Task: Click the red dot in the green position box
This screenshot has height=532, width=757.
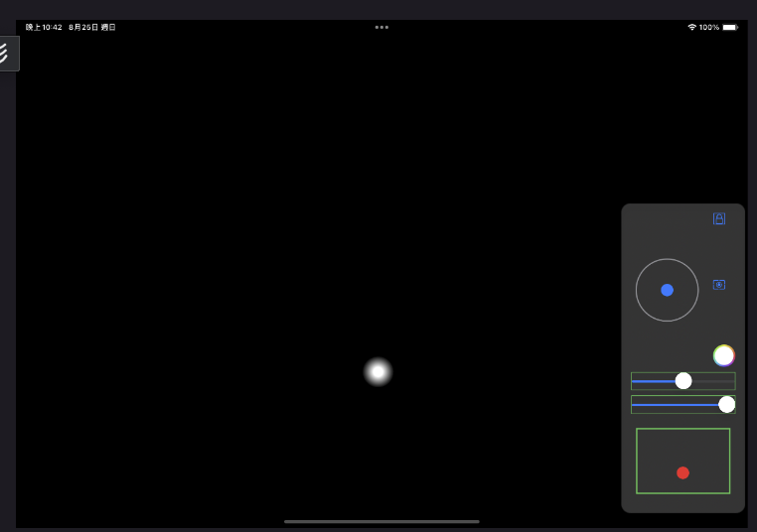Action: click(x=682, y=472)
